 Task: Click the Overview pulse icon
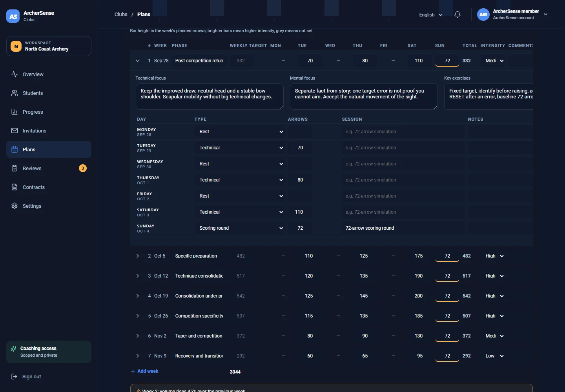pos(15,74)
